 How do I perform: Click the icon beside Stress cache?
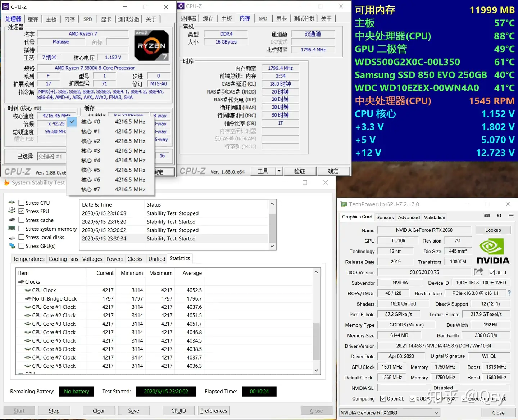click(12, 220)
